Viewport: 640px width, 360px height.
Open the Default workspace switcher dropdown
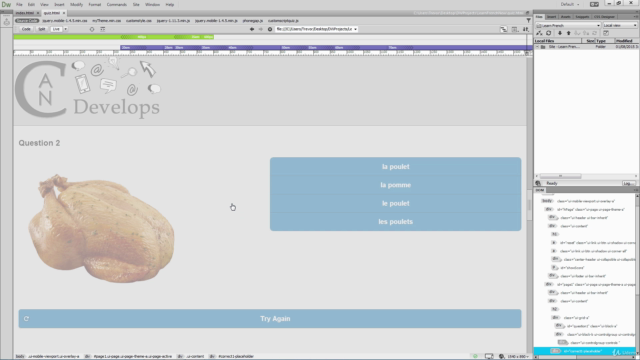[570, 4]
